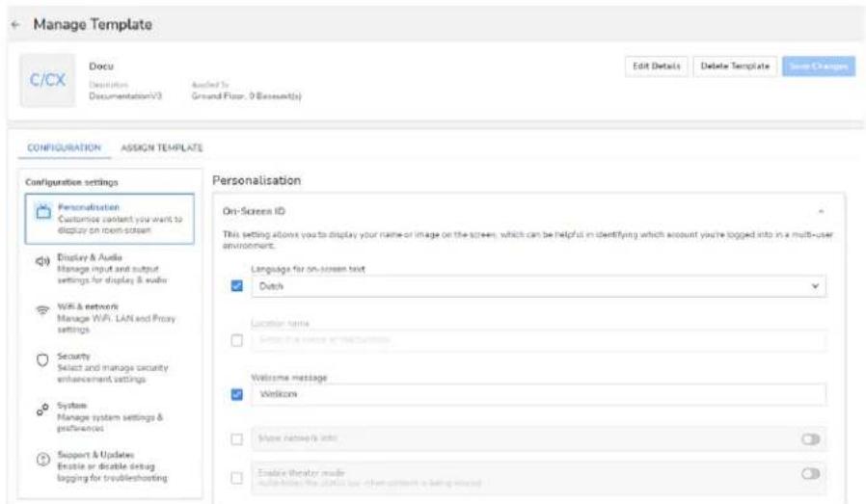Click the Welcome message input field

(539, 394)
